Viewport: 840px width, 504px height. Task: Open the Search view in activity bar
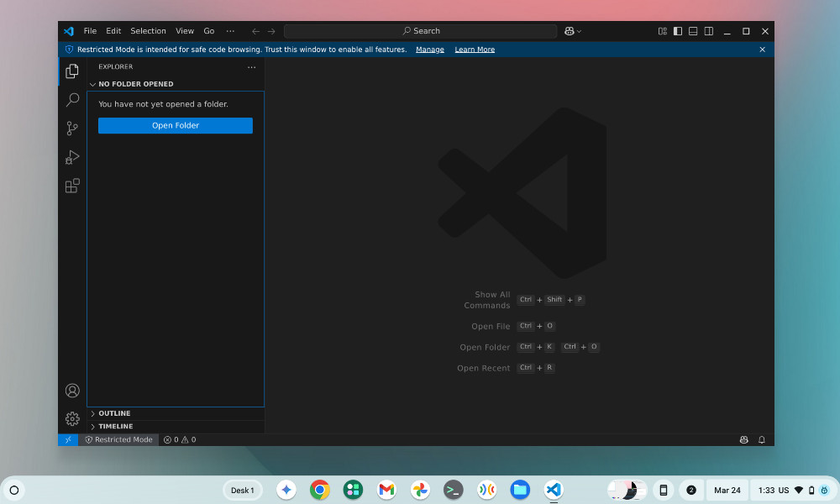coord(72,100)
